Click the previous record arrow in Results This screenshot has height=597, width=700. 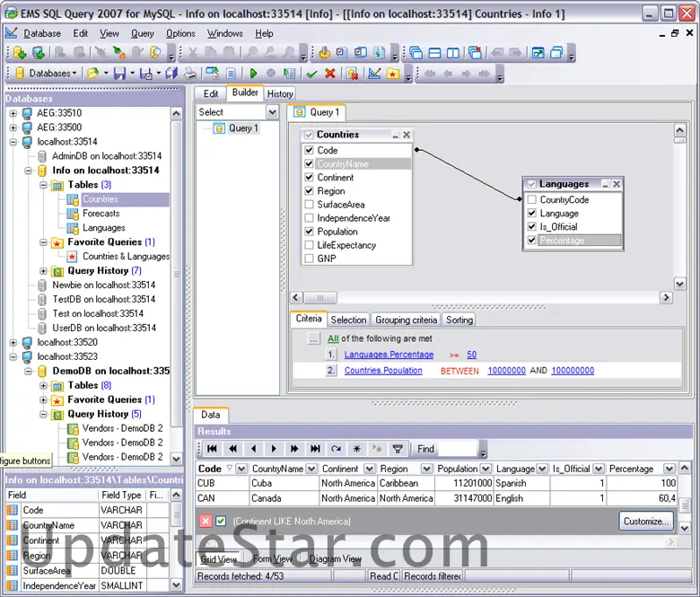254,449
